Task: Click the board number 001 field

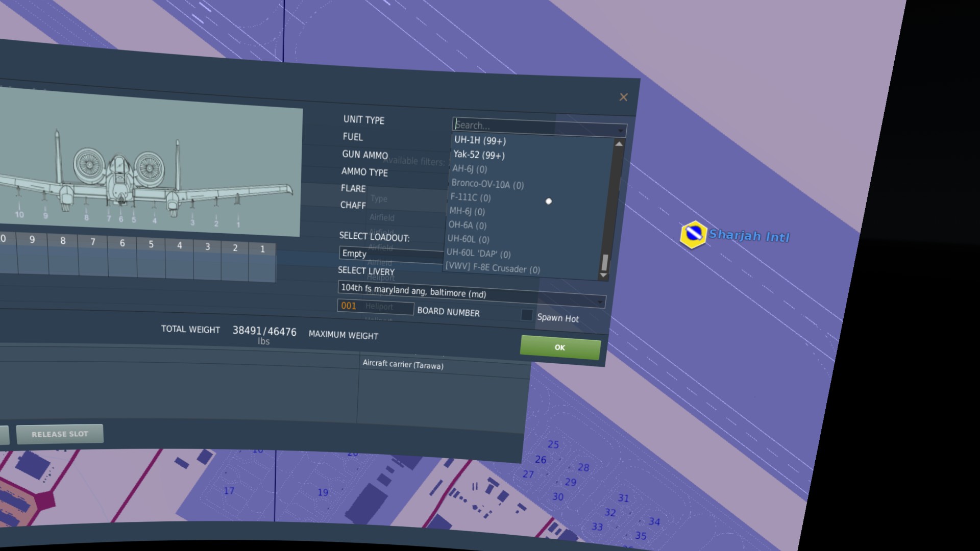Action: click(x=375, y=306)
